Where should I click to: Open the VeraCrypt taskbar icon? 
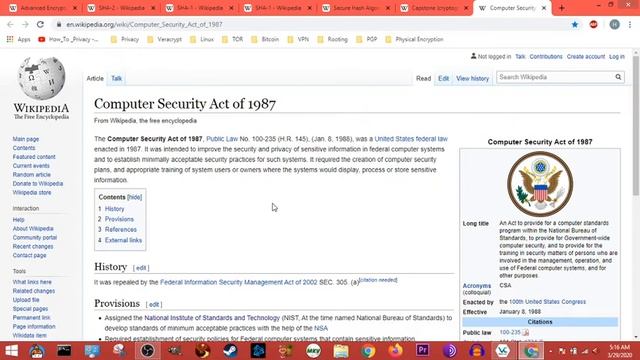[503, 351]
